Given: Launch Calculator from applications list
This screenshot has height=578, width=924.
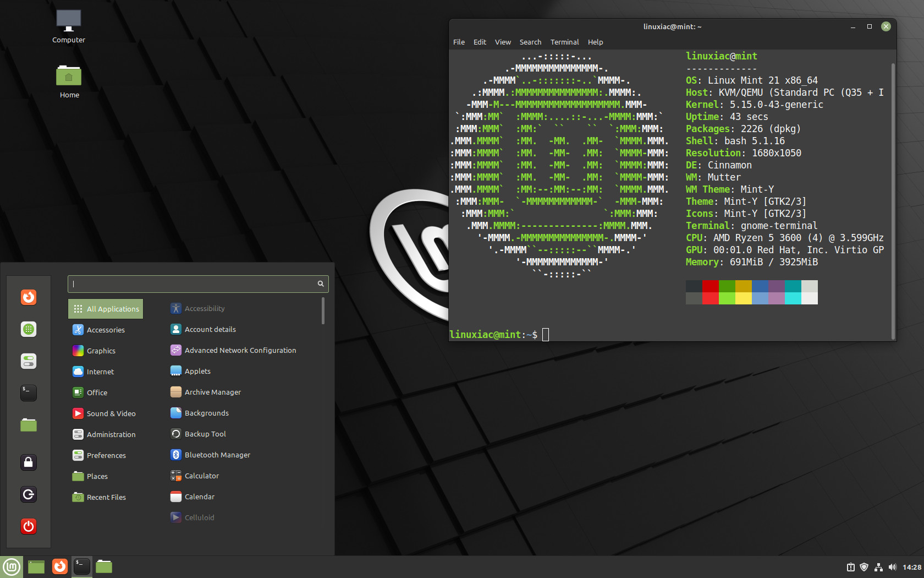Looking at the screenshot, I should click(x=195, y=476).
